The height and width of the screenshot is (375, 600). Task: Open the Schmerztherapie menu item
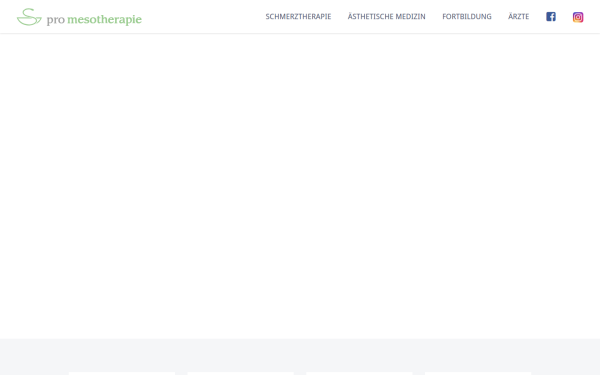pyautogui.click(x=298, y=16)
